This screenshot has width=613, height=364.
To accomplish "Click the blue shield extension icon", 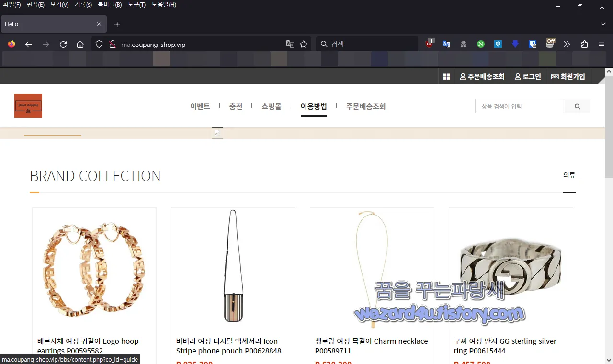I will coord(498,44).
